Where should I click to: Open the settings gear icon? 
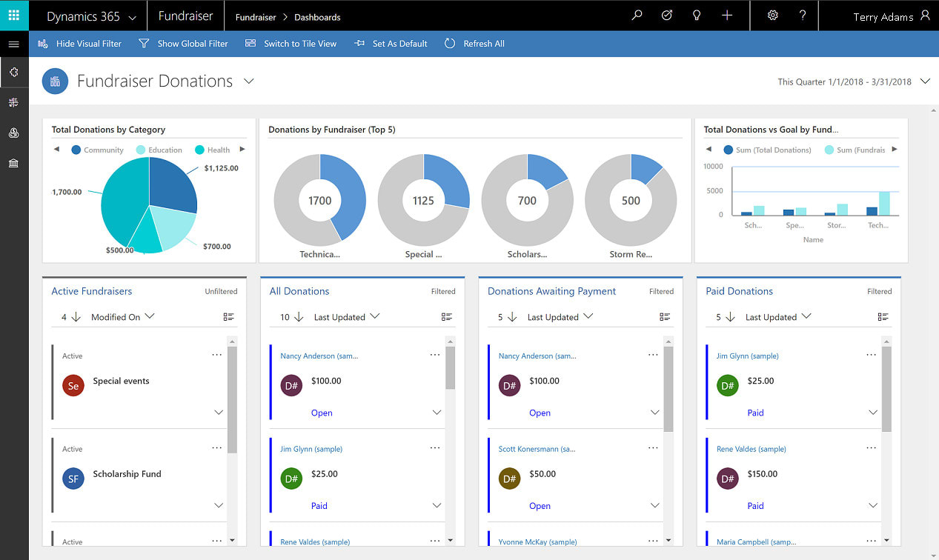pyautogui.click(x=773, y=16)
